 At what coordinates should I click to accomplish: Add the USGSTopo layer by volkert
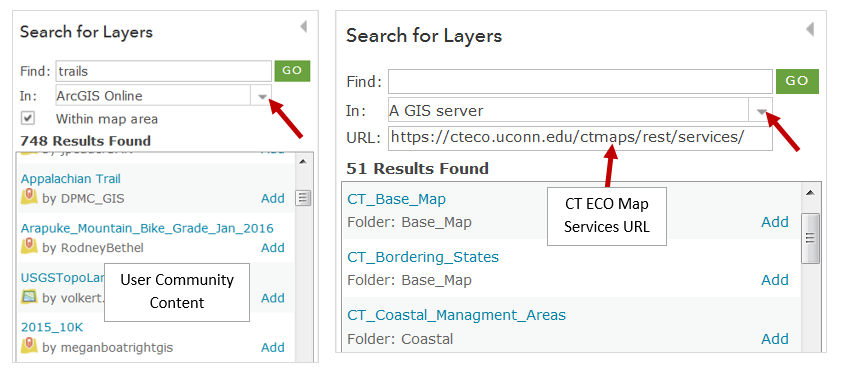(x=273, y=298)
